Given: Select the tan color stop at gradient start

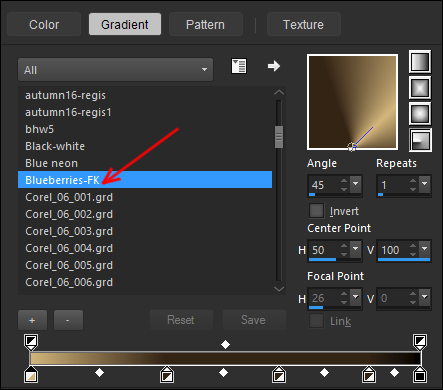Looking at the screenshot, I should tap(31, 375).
